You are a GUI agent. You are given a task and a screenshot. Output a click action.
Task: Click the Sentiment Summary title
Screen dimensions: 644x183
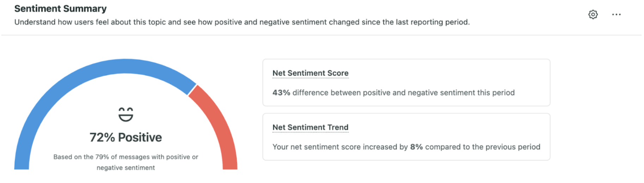tap(60, 9)
